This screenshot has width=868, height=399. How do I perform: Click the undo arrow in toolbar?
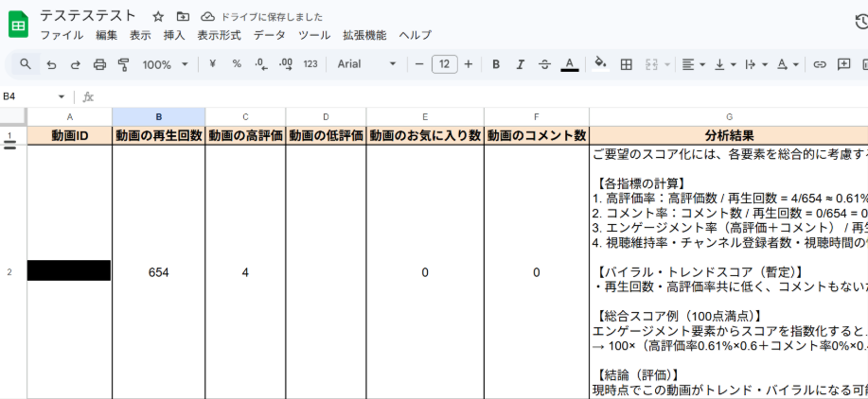coord(51,64)
